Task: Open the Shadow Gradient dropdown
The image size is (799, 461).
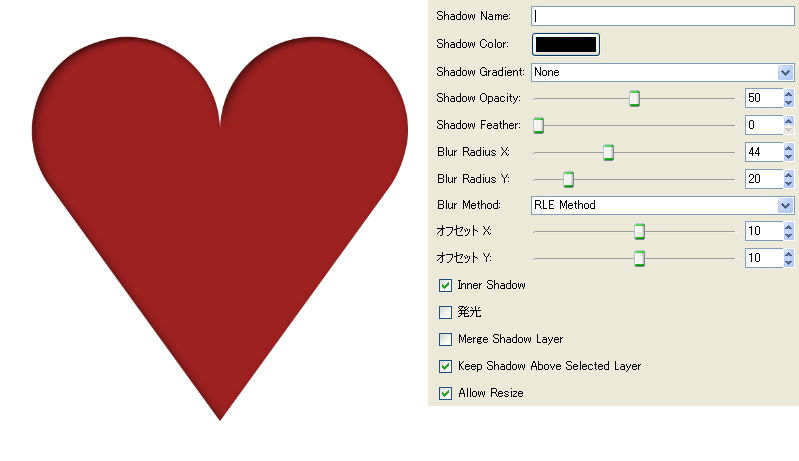Action: click(x=662, y=72)
